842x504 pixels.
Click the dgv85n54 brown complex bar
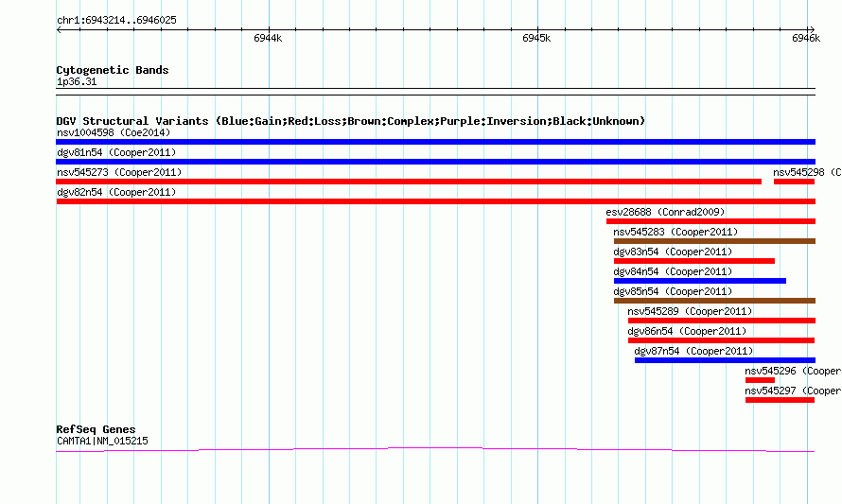tap(714, 301)
